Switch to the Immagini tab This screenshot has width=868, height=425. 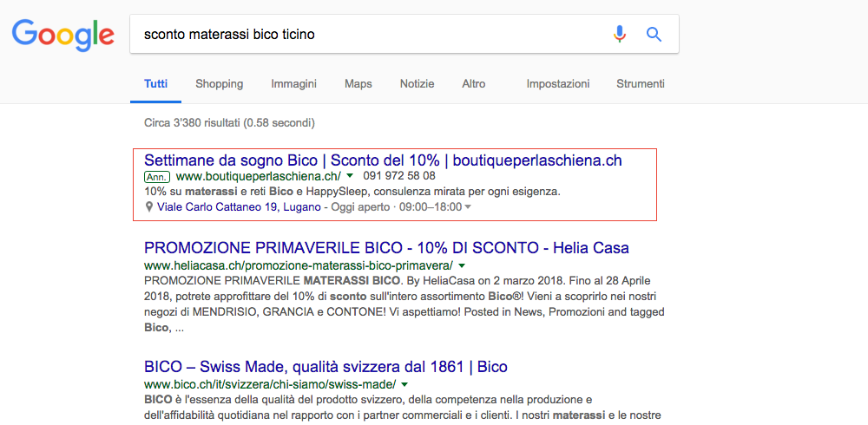click(x=293, y=84)
